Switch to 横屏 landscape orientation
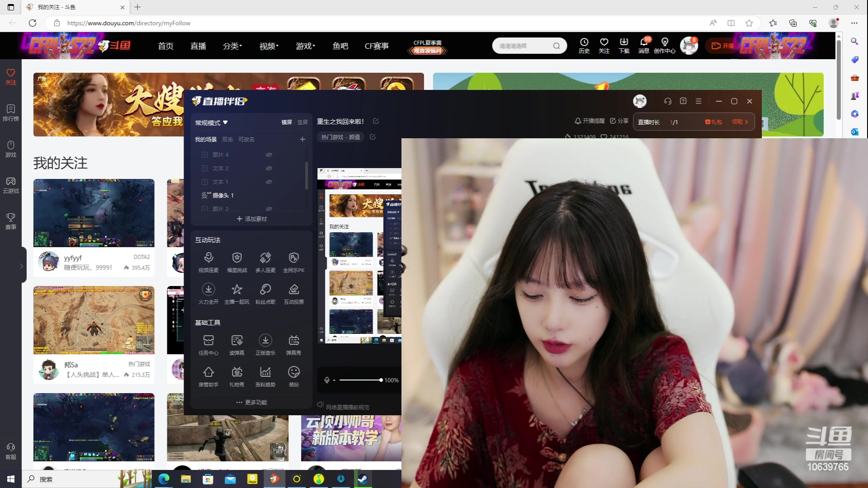Screen dimensions: 868x488 pos(287,122)
